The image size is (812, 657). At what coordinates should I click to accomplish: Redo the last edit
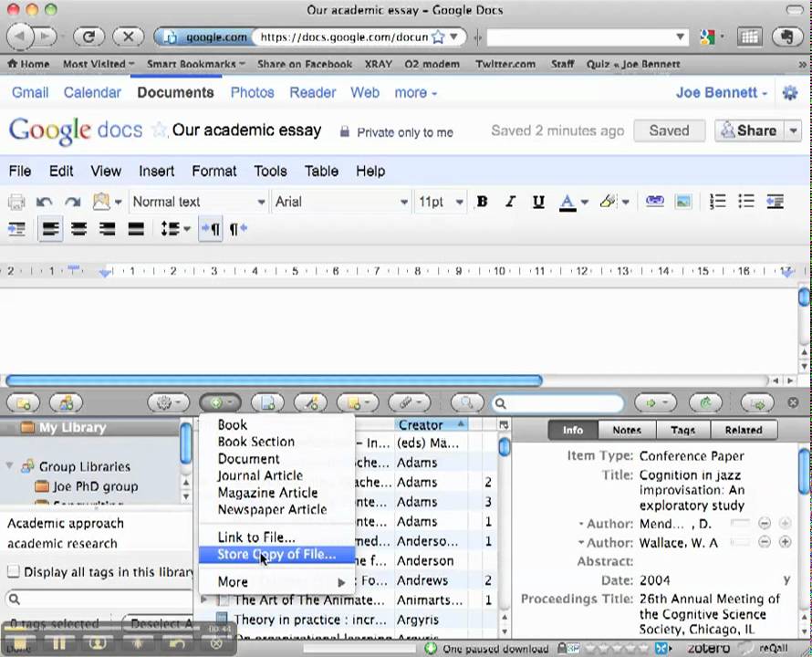(x=72, y=202)
